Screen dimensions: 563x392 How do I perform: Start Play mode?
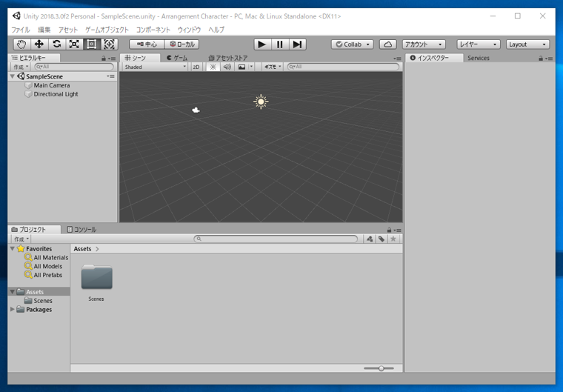click(262, 44)
